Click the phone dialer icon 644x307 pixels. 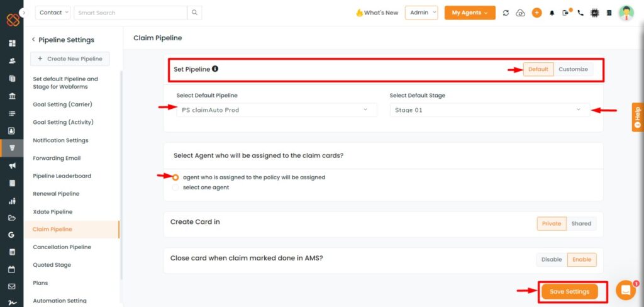[x=580, y=13]
